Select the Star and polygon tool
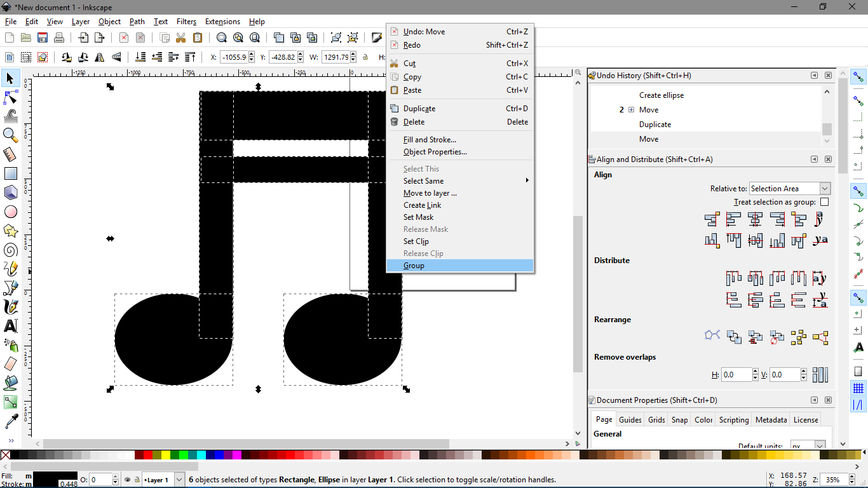Screen dimensions: 868x488 [x=10, y=230]
